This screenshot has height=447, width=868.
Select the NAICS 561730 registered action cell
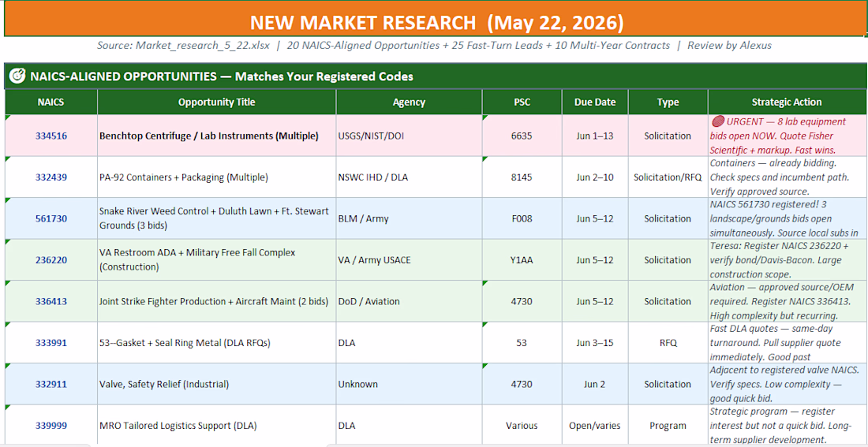coord(788,218)
